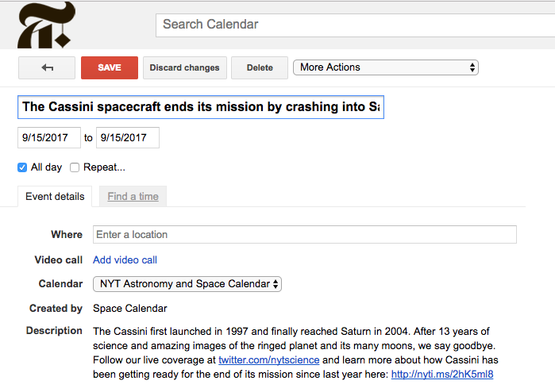
Task: Click the Add video call link
Action: tap(125, 259)
